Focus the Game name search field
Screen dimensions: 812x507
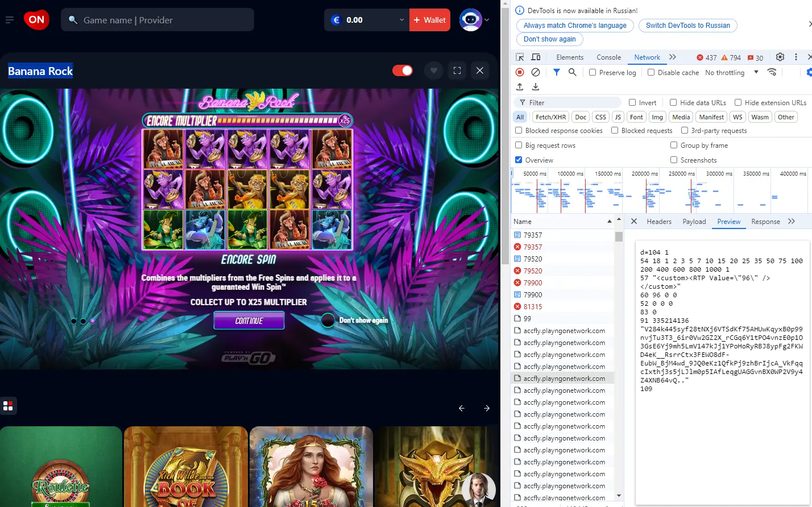(x=158, y=20)
